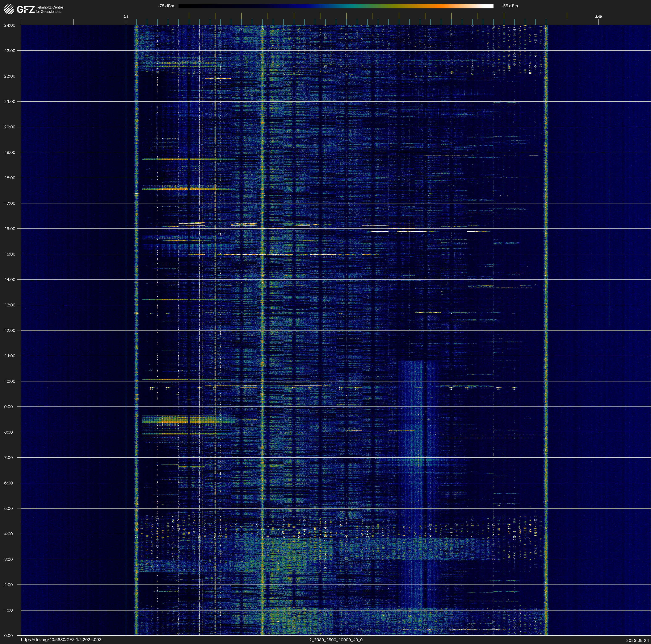Select the 10:00 time axis label
The height and width of the screenshot is (644, 651).
coord(9,381)
